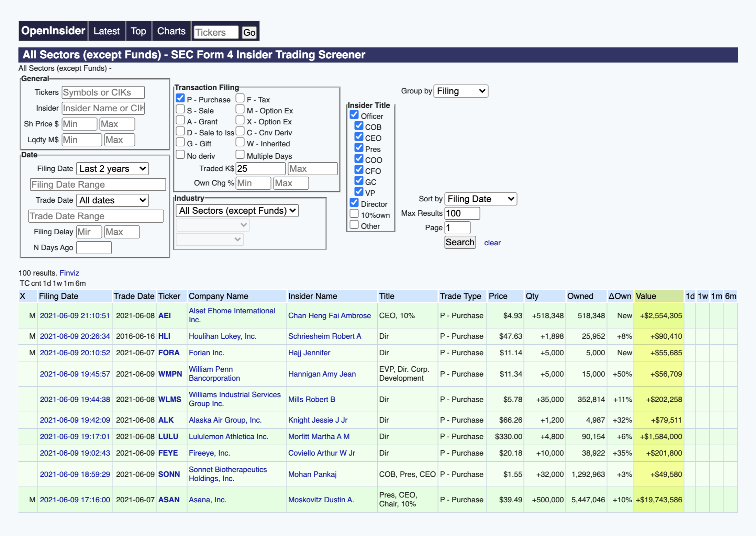Uncheck the Officer insider title
Image resolution: width=756 pixels, height=536 pixels.
(354, 115)
